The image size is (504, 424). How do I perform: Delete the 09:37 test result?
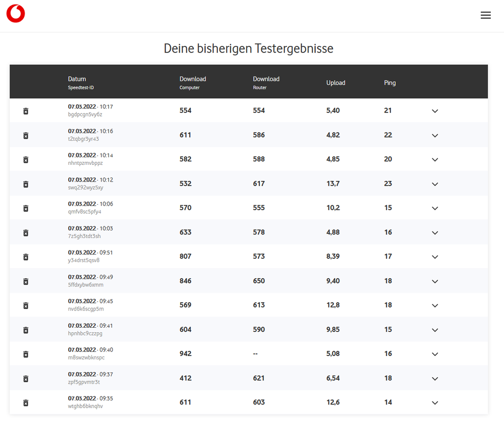tap(26, 379)
